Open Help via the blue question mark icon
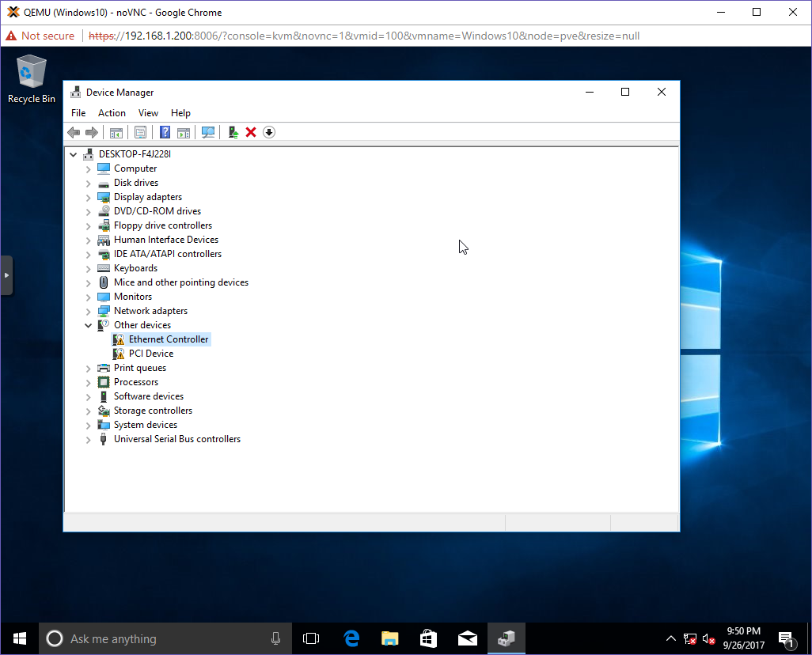The image size is (812, 655). click(164, 132)
